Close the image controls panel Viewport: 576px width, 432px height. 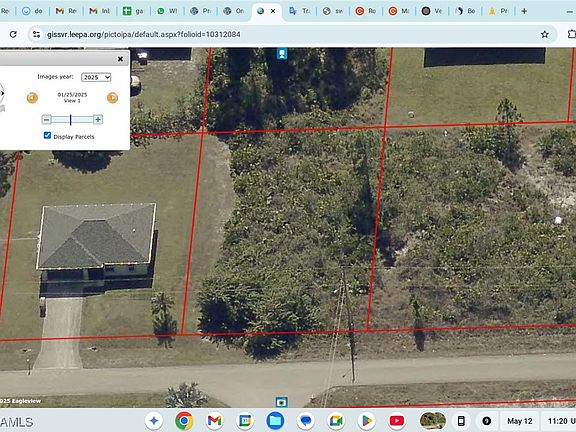click(120, 59)
